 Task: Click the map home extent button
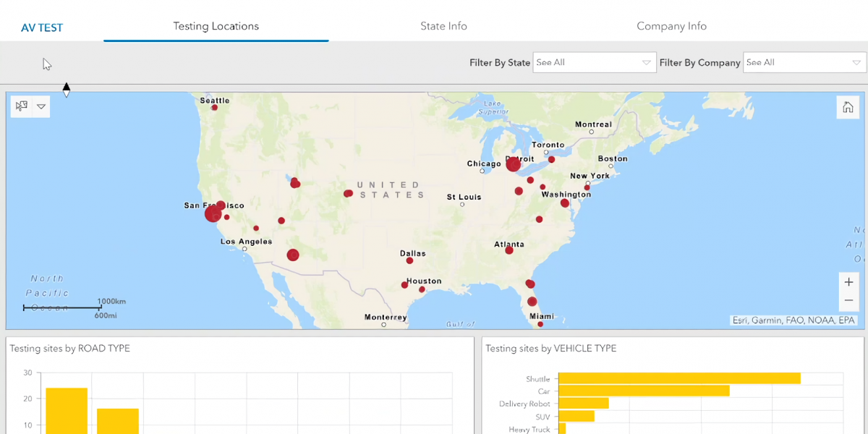point(848,108)
